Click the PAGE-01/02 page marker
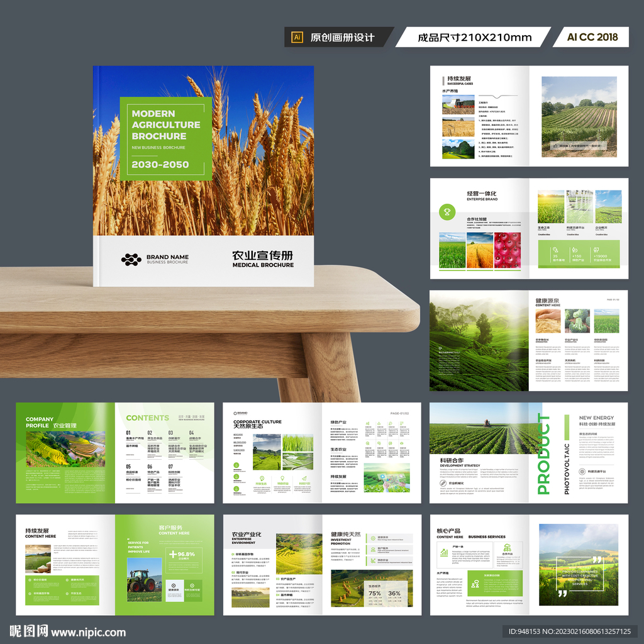Viewport: 644px width, 644px height. click(399, 413)
